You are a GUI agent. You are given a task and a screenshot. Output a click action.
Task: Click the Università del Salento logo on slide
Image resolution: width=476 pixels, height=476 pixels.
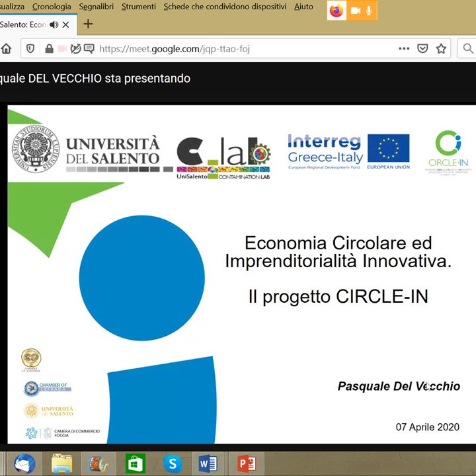86,149
